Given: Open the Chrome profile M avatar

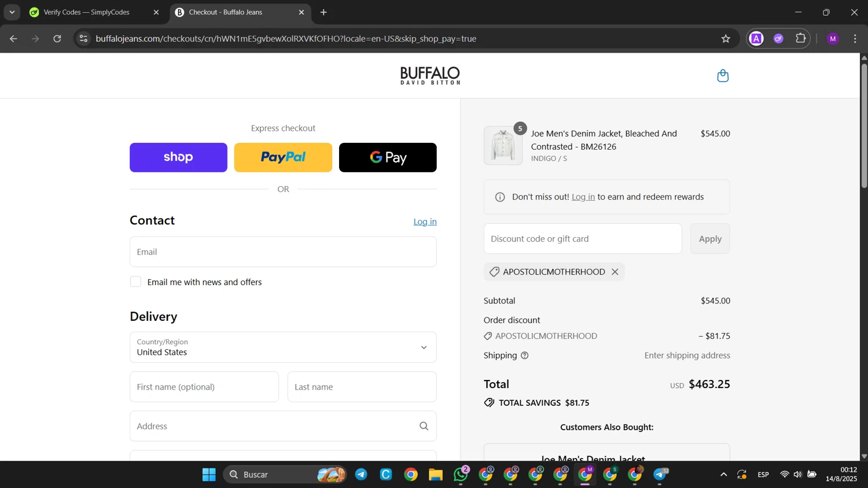Looking at the screenshot, I should 833,39.
